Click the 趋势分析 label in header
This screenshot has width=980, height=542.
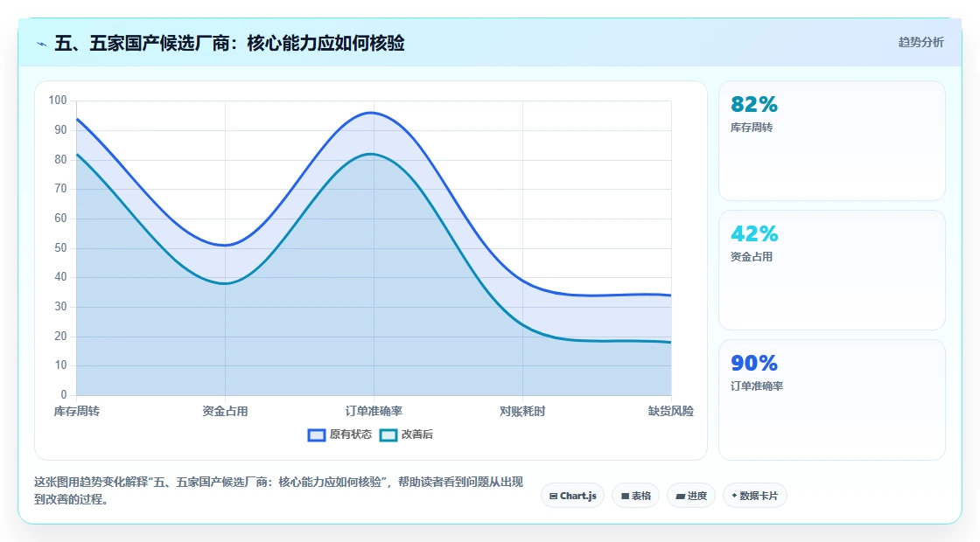tap(920, 42)
